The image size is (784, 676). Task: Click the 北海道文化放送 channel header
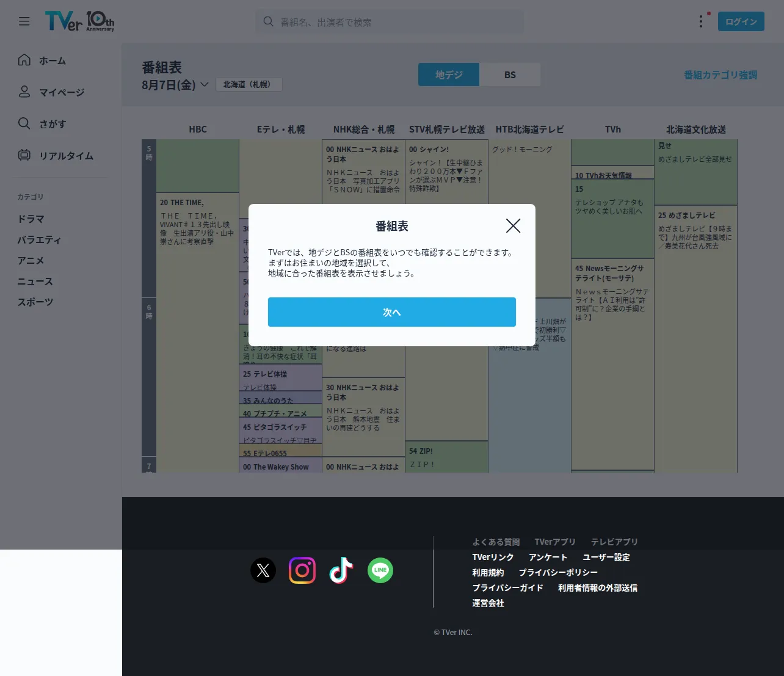696,129
